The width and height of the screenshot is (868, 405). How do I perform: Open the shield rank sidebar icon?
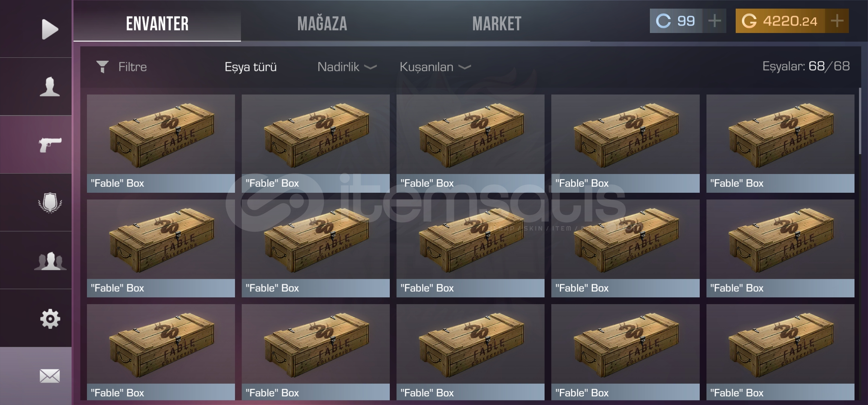(x=50, y=203)
